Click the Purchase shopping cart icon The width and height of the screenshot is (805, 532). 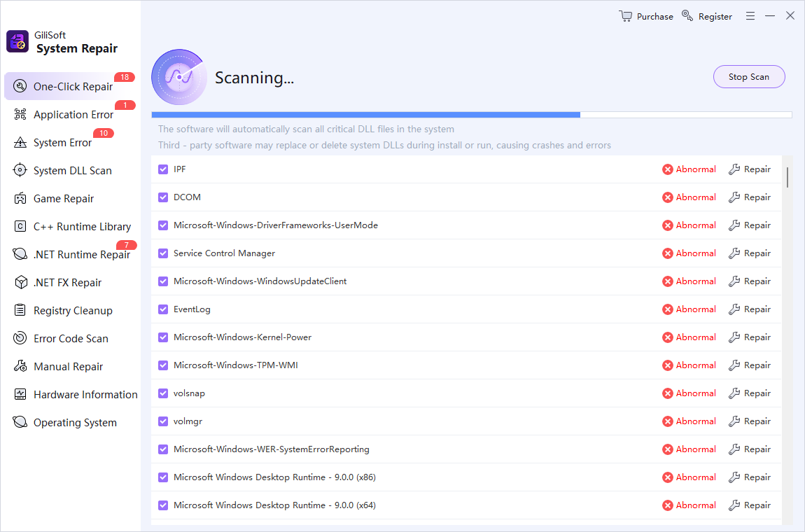[x=625, y=16]
